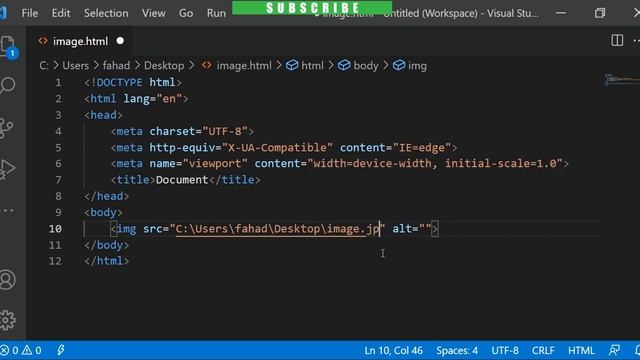Click the closing </body> tag on line 11
640x360 pixels.
point(107,245)
